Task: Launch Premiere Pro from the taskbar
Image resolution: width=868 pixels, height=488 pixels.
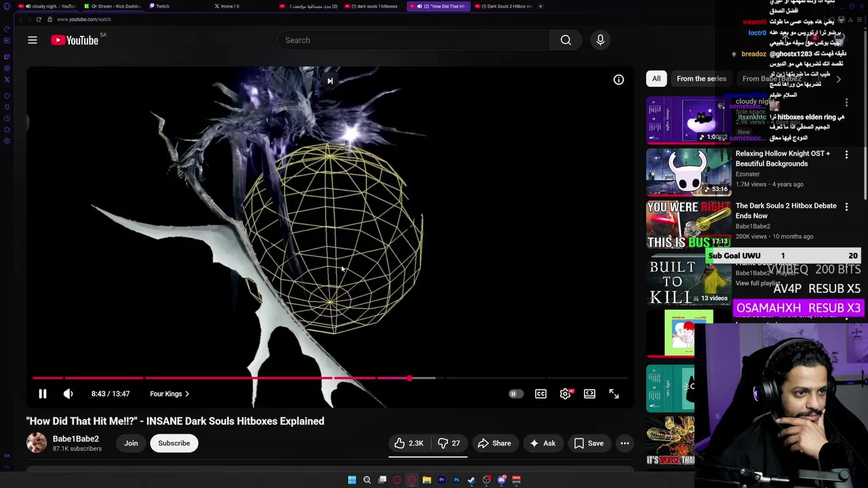Action: point(441,480)
